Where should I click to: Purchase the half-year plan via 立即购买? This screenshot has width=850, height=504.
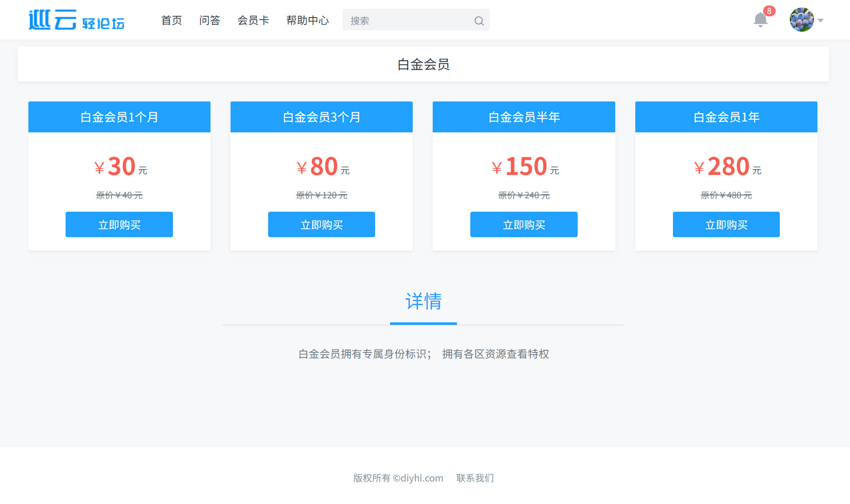(524, 225)
